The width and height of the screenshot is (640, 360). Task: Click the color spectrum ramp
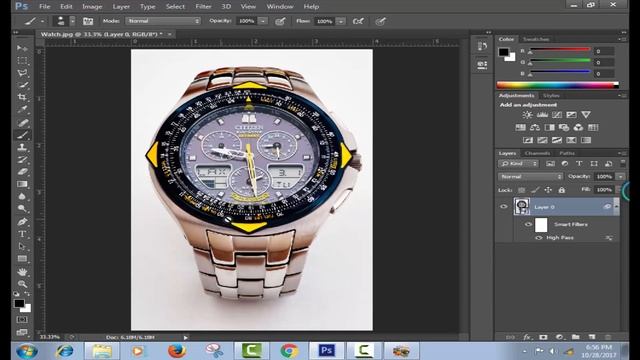[558, 85]
